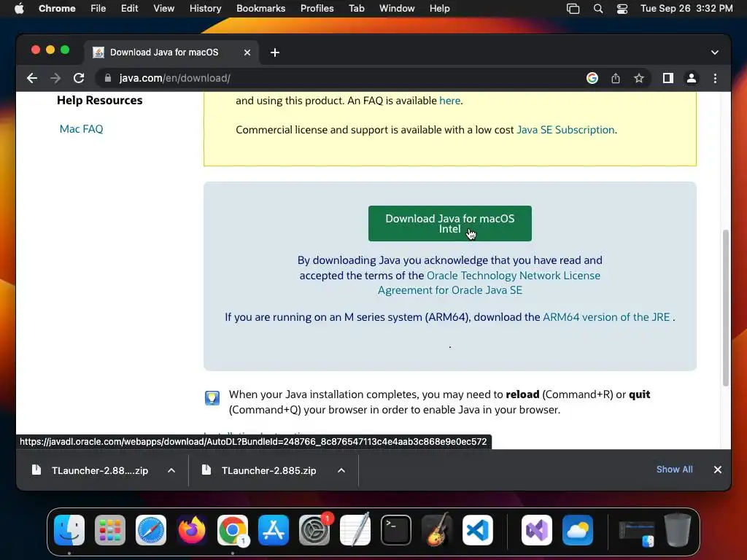Open a new tab with plus button
747x560 pixels.
275,52
